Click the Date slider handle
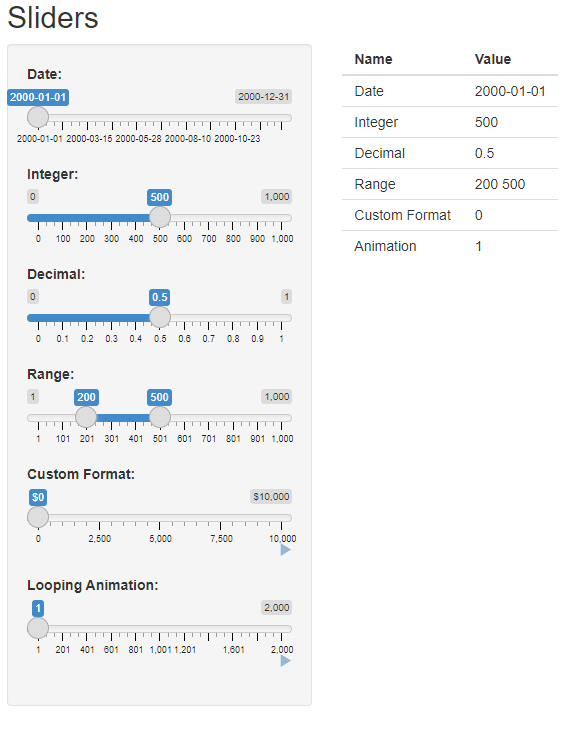This screenshot has width=575, height=742. click(x=38, y=117)
